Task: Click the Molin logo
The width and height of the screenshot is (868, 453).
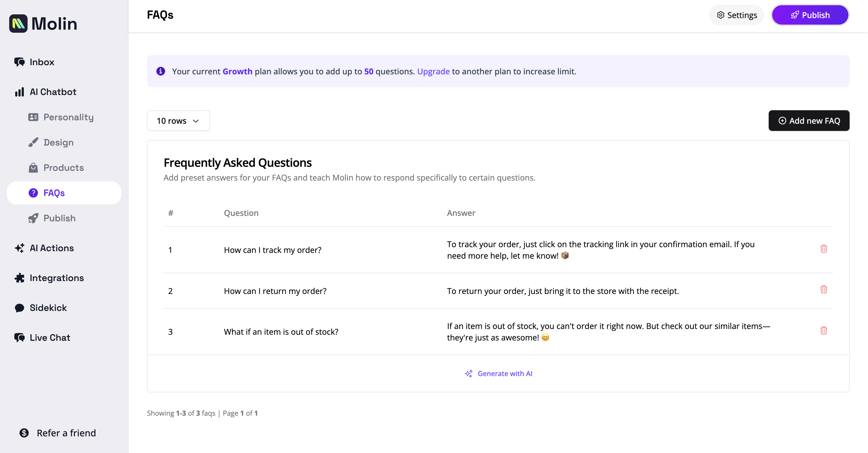Action: click(x=43, y=23)
